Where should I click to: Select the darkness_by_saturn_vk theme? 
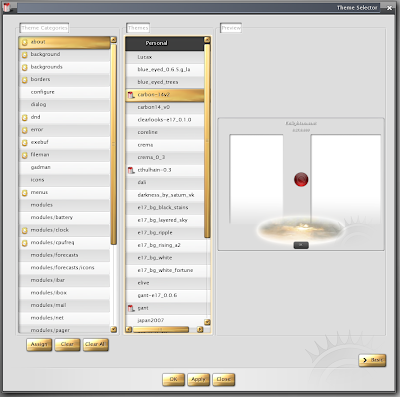tap(165, 196)
